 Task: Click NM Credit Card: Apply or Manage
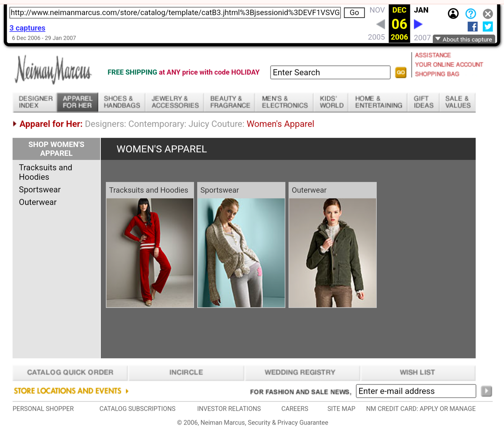pyautogui.click(x=421, y=409)
